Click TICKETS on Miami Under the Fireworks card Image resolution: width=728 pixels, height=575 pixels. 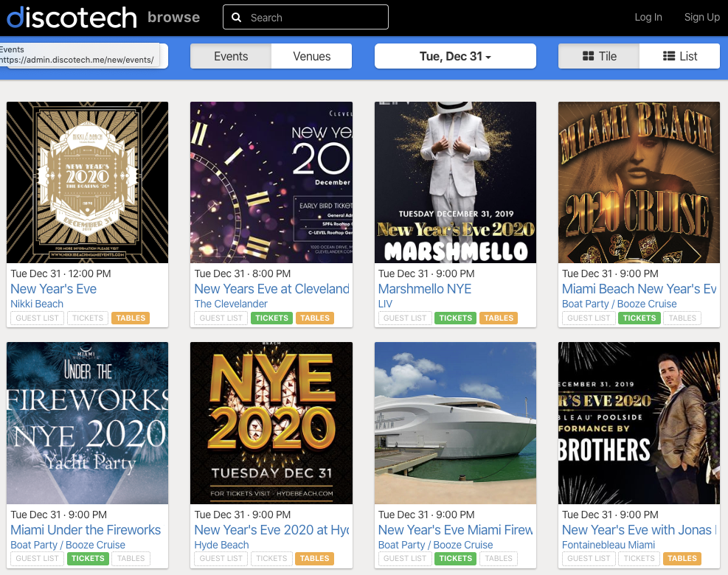(88, 558)
